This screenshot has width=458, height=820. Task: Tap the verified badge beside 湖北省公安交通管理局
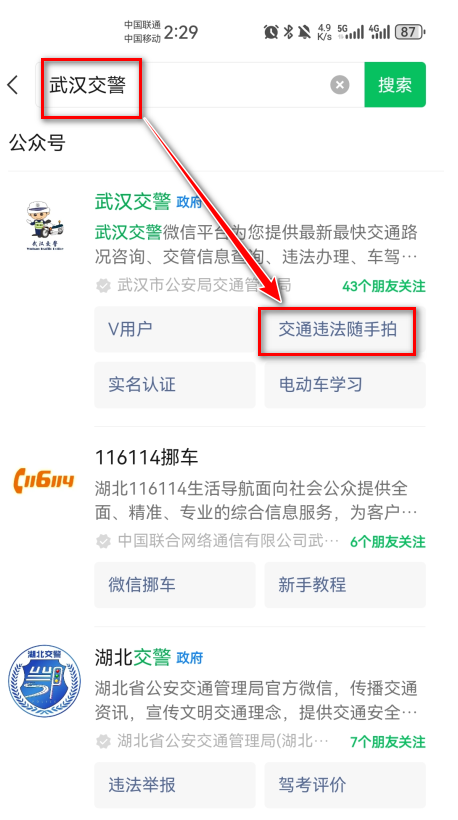(104, 742)
